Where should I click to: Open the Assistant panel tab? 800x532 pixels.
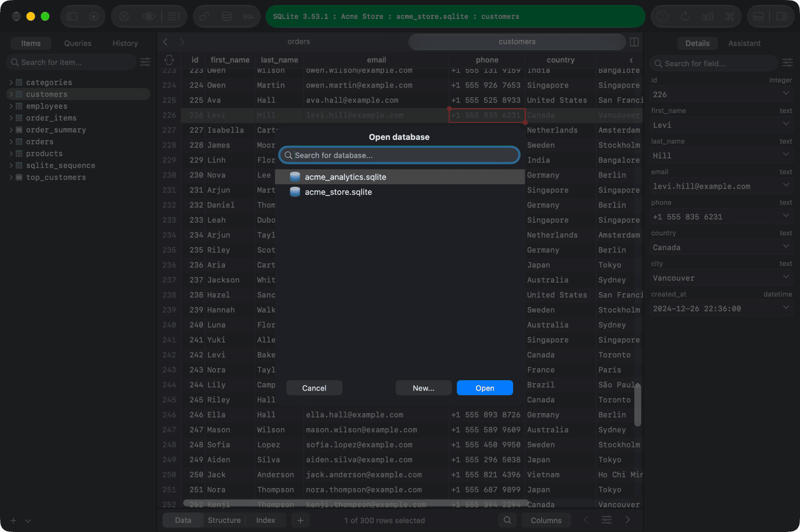click(x=744, y=43)
